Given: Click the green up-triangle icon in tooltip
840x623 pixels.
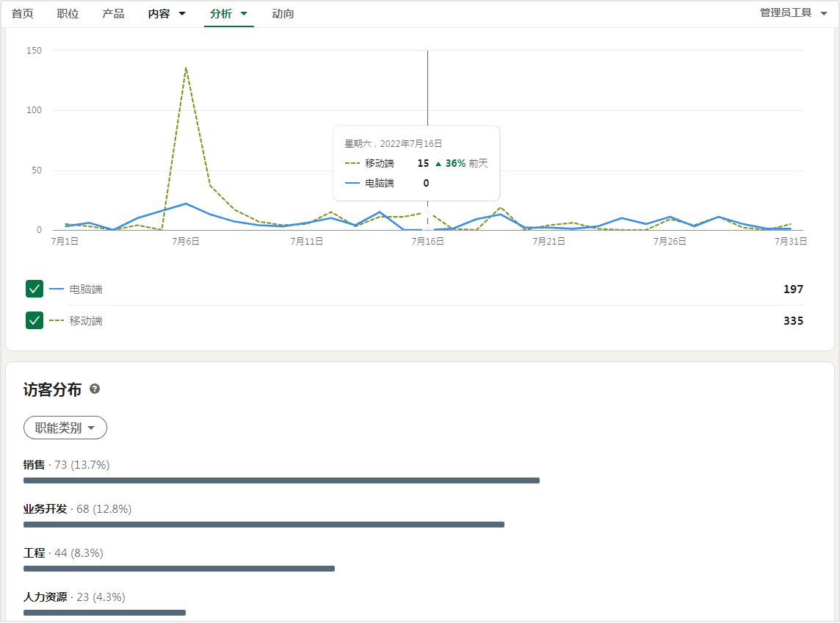Looking at the screenshot, I should [438, 164].
